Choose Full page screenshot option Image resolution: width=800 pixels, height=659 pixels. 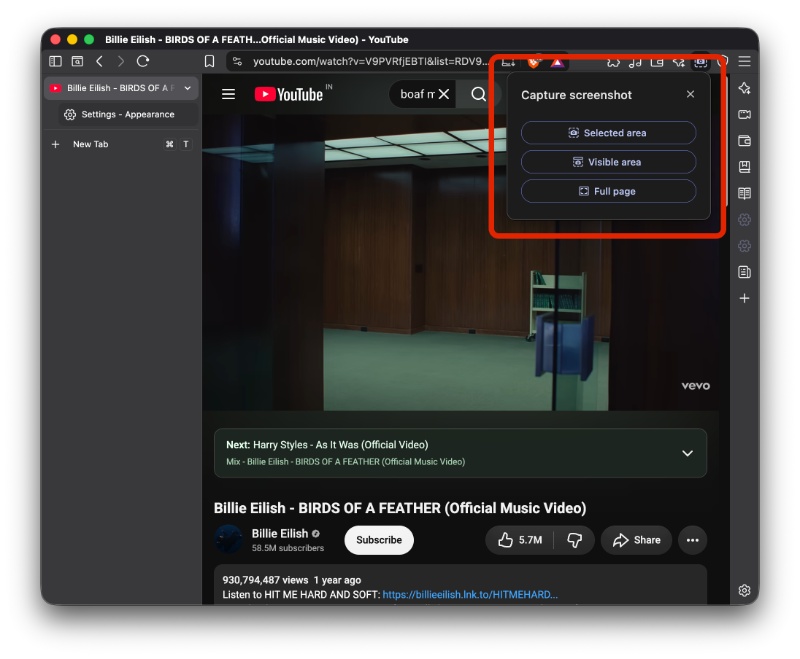point(608,191)
